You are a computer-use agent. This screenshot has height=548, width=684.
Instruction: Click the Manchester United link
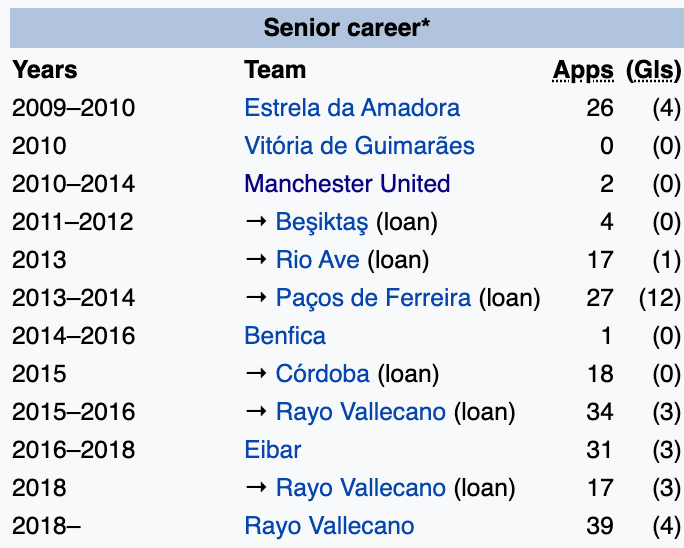[347, 184]
